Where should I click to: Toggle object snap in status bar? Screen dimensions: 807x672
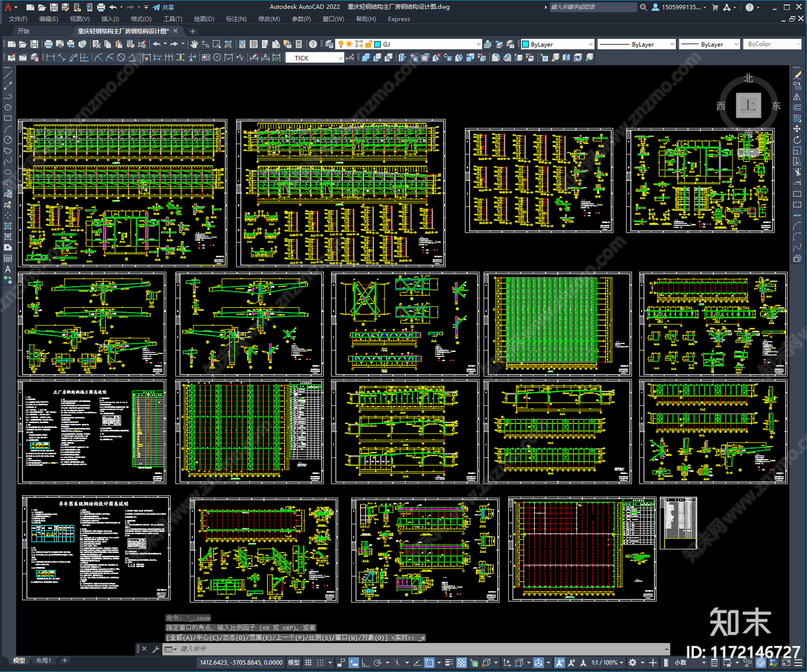click(x=429, y=662)
